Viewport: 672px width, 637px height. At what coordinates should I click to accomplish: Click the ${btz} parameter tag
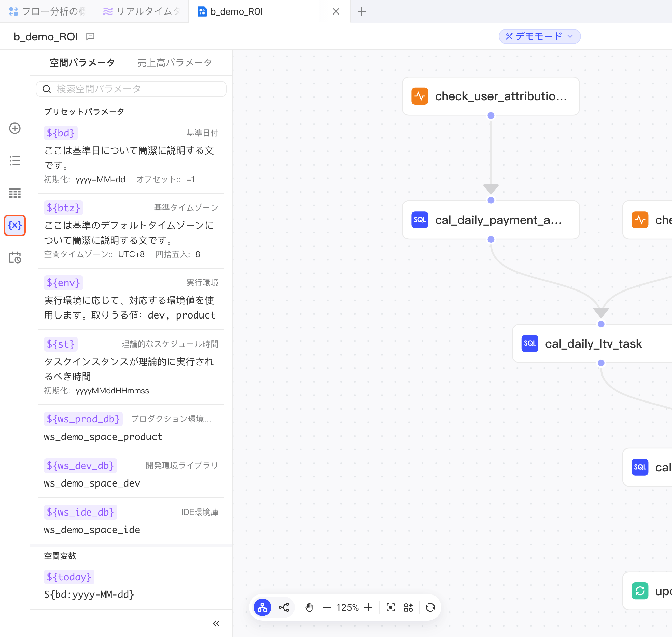point(63,207)
